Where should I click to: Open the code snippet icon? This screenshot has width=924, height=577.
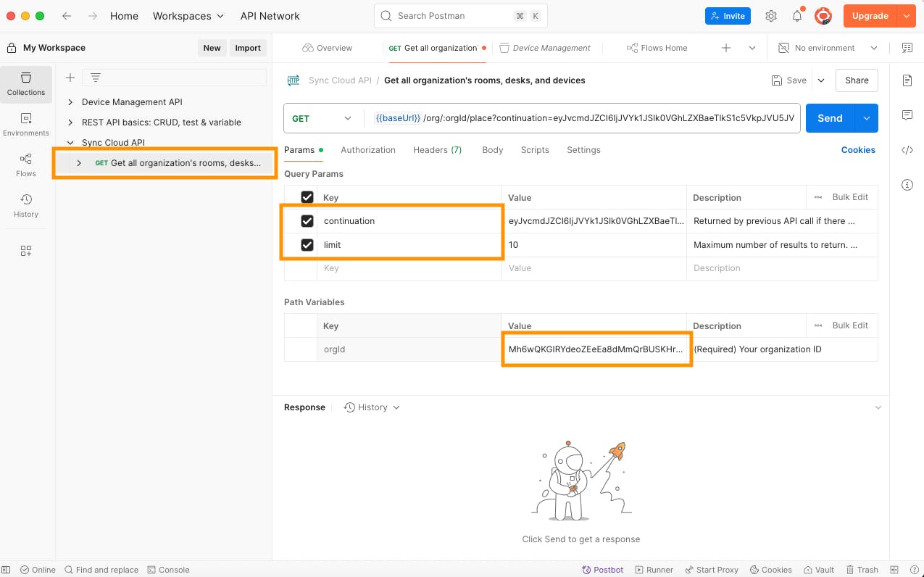pos(907,150)
